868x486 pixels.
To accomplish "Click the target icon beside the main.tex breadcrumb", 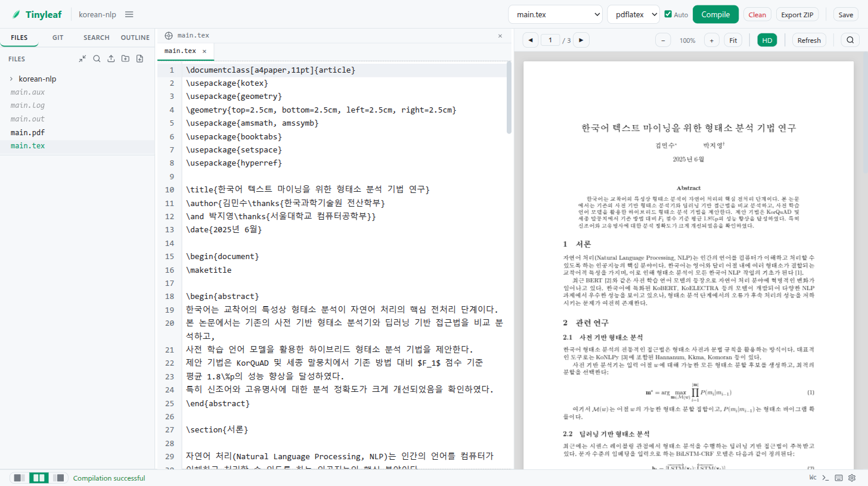I will pyautogui.click(x=169, y=36).
